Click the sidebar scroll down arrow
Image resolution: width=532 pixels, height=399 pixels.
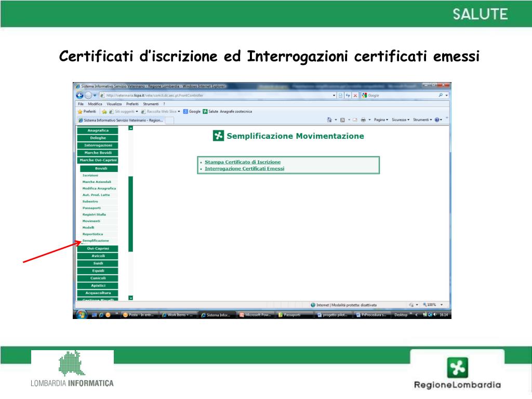[x=131, y=298]
